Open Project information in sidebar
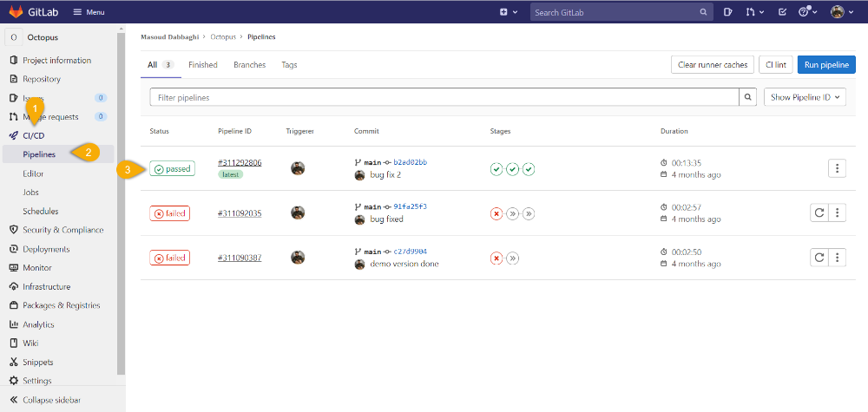 (x=58, y=60)
